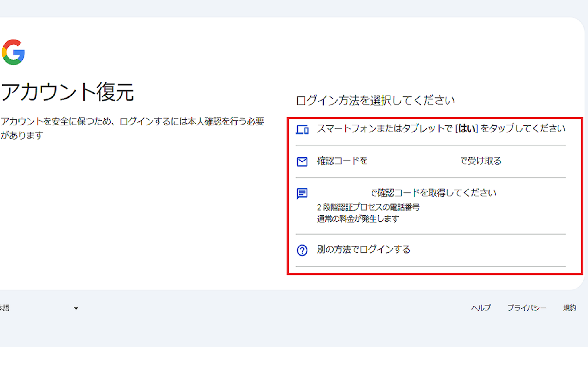This screenshot has width=588, height=392.
Task: Click the SMS message bubble icon
Action: coord(302,194)
